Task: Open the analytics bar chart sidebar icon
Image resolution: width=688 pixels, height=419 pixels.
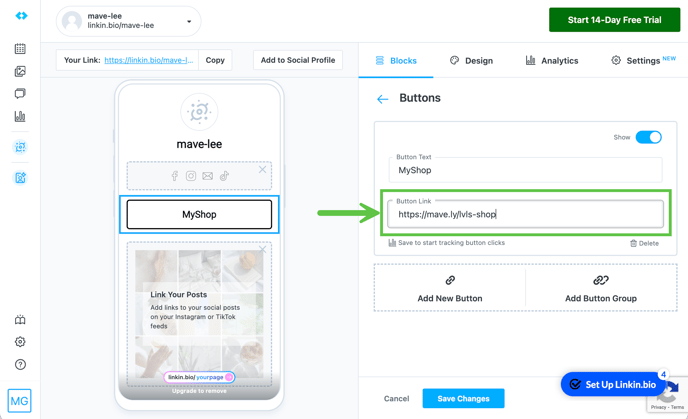Action: (20, 117)
